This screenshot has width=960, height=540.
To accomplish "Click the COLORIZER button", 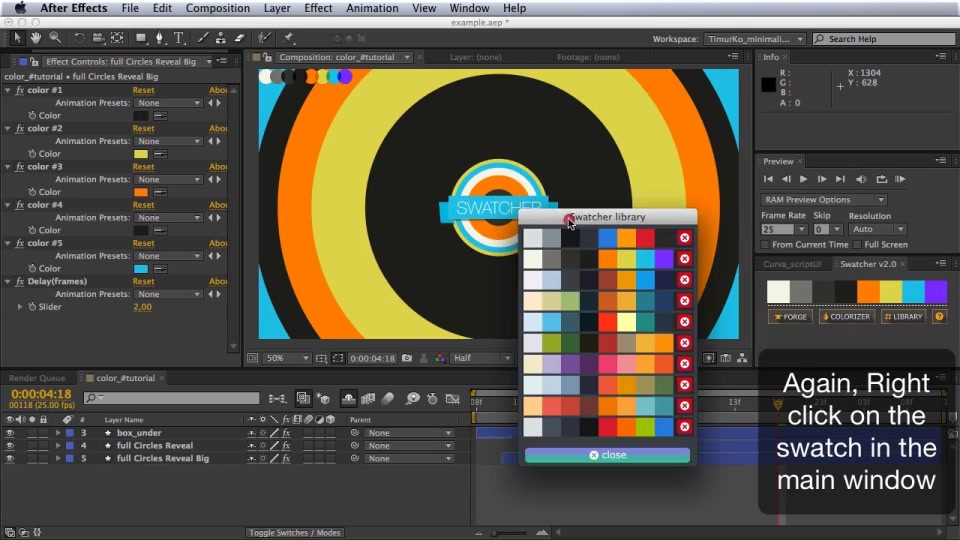I will (846, 317).
